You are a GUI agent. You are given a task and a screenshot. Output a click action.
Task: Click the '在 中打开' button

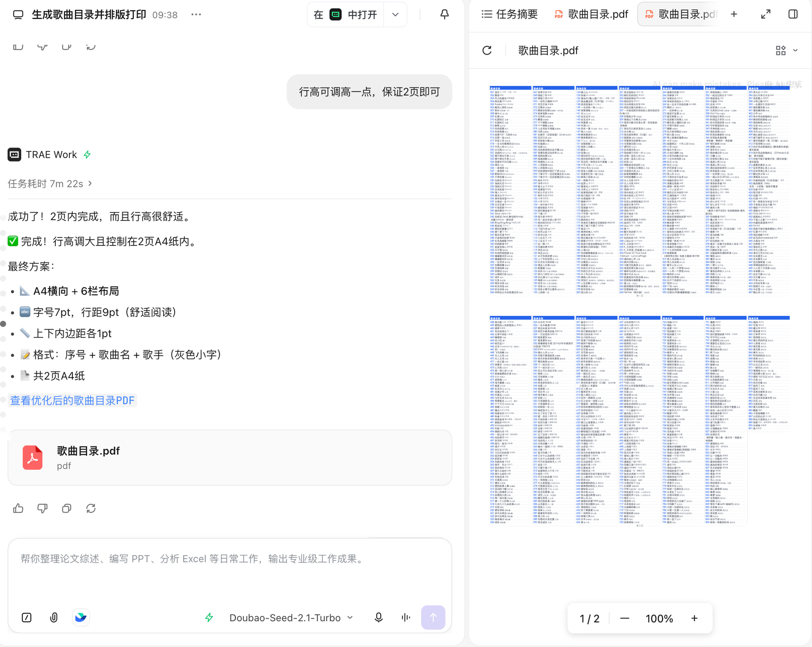coord(345,14)
